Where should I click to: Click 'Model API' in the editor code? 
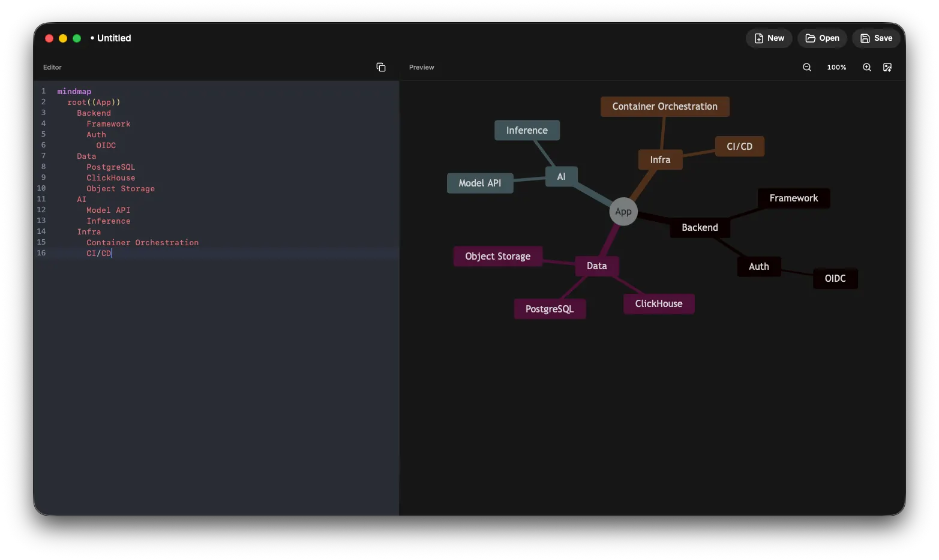pos(109,210)
